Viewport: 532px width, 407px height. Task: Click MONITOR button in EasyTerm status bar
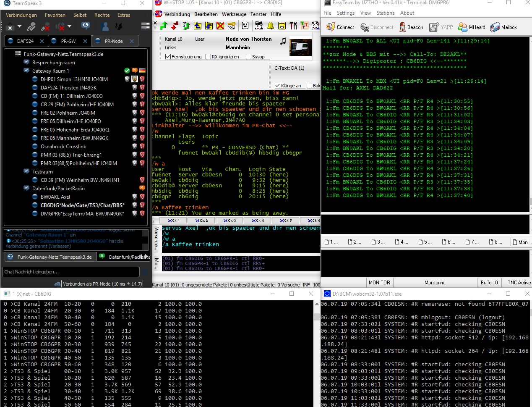tap(379, 283)
